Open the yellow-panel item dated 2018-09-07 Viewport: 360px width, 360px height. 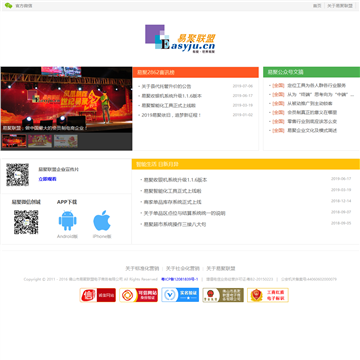click(x=184, y=213)
